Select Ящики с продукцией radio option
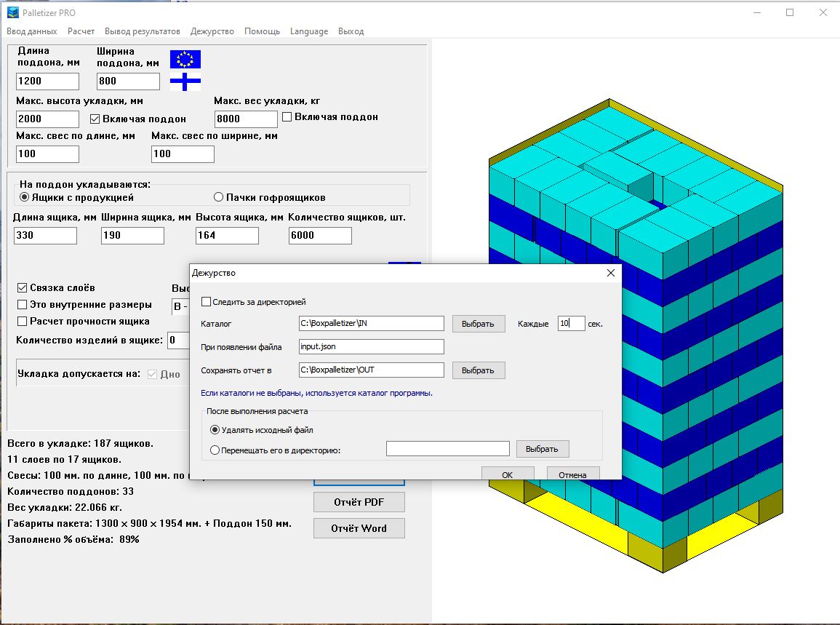 [24, 197]
